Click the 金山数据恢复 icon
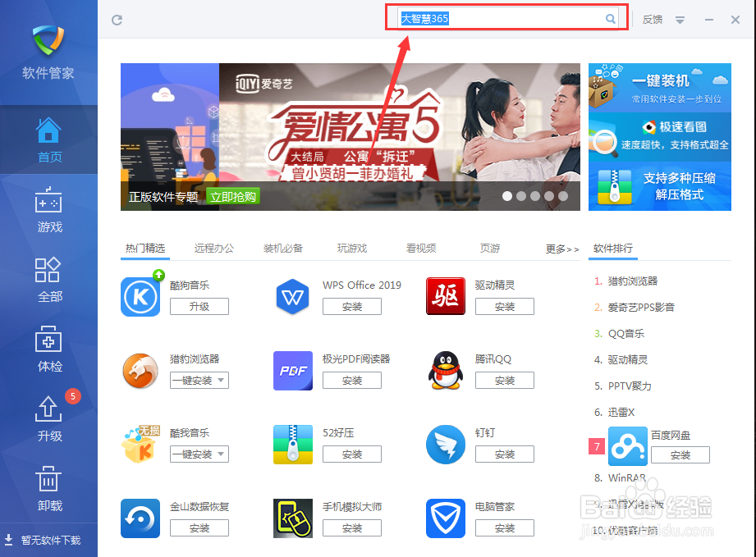Image resolution: width=756 pixels, height=557 pixels. [140, 518]
